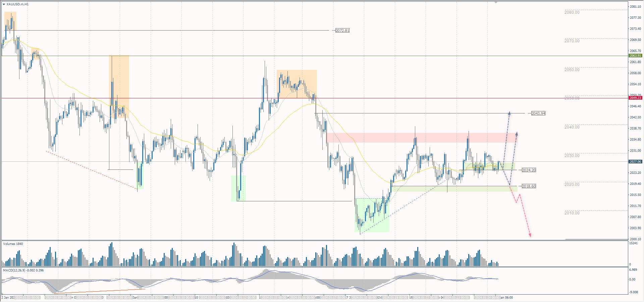This screenshot has width=644, height=302.
Task: Click the 2010.00 round level label
Action: [x=572, y=213]
